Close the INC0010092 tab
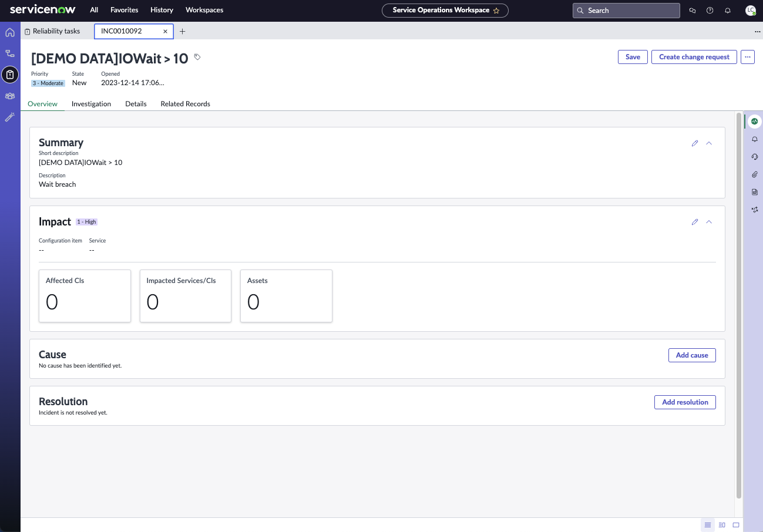The width and height of the screenshot is (763, 532). (165, 31)
